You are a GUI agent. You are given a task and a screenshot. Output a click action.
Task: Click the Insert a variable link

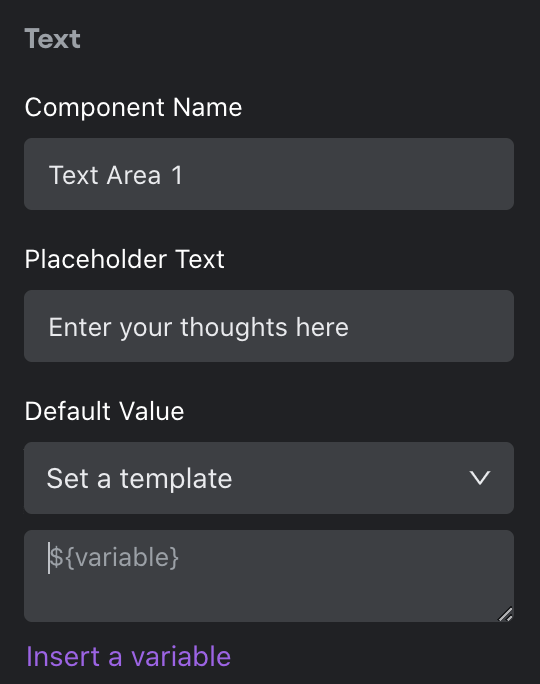pos(128,657)
